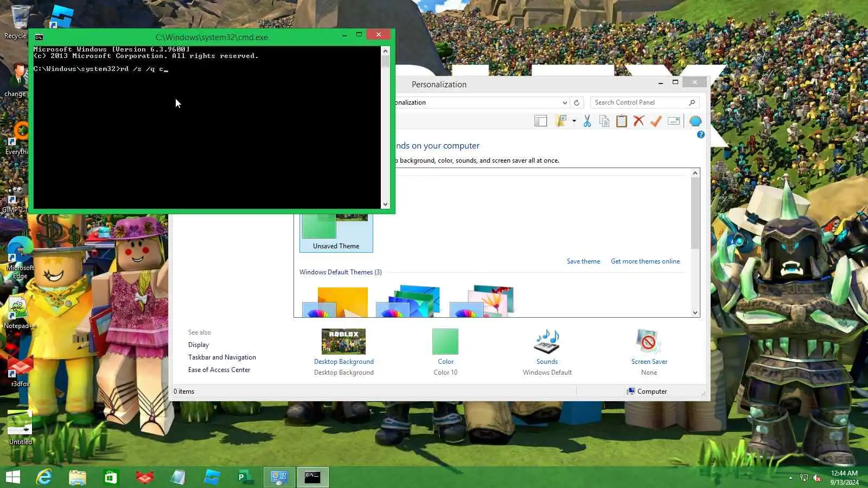Click the cmd.exe title bar system icon
Image resolution: width=868 pixels, height=488 pixels.
[39, 37]
